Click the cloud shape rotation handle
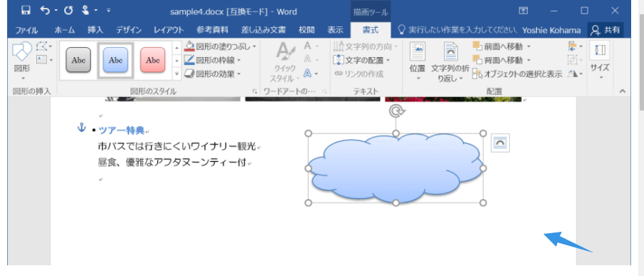The height and width of the screenshot is (276, 644). pos(396,111)
